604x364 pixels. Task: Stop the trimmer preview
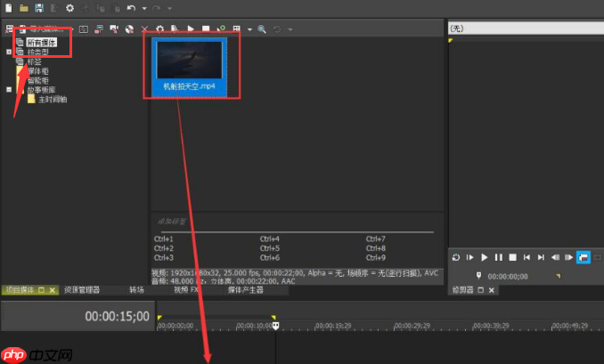(x=513, y=257)
